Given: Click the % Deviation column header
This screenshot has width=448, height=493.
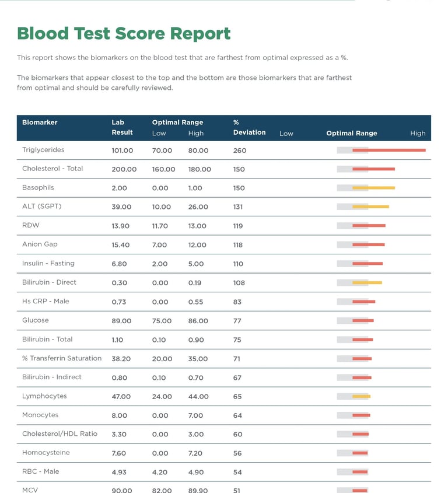Looking at the screenshot, I should point(249,127).
